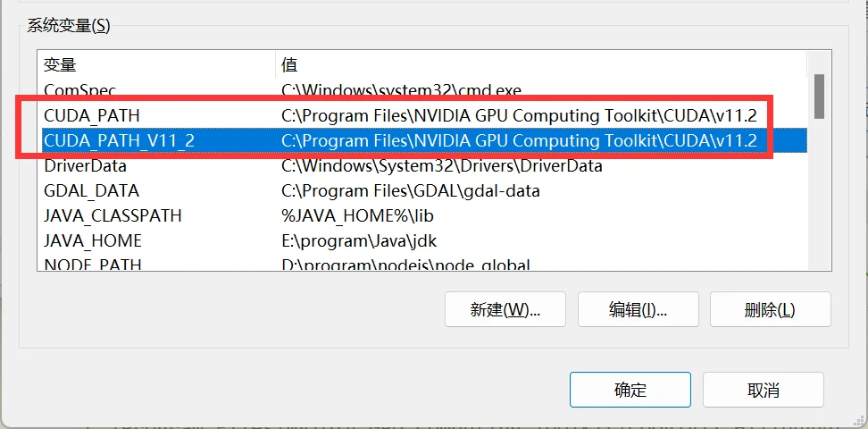Select the JAVA_CLASSPATH variable row
The image size is (868, 429).
click(x=113, y=215)
